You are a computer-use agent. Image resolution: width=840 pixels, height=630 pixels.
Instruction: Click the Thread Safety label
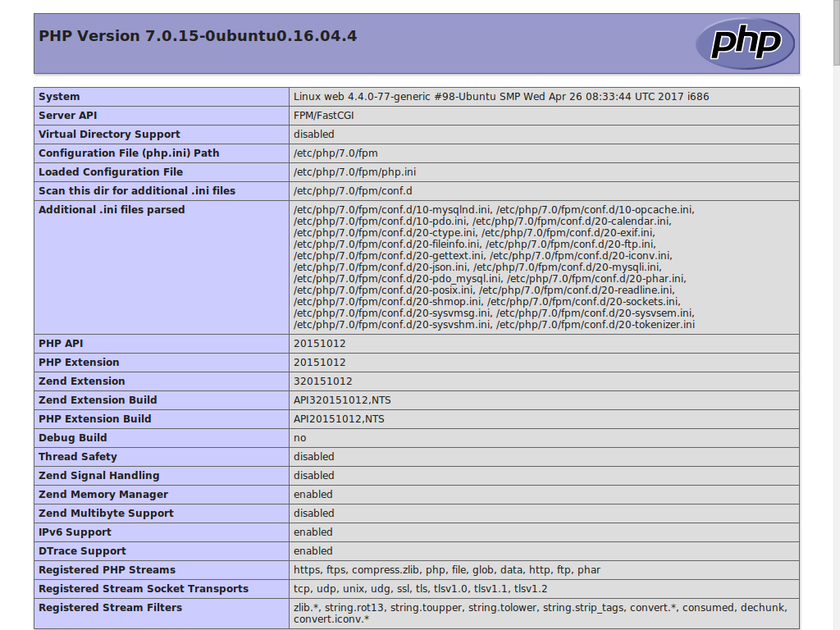78,456
